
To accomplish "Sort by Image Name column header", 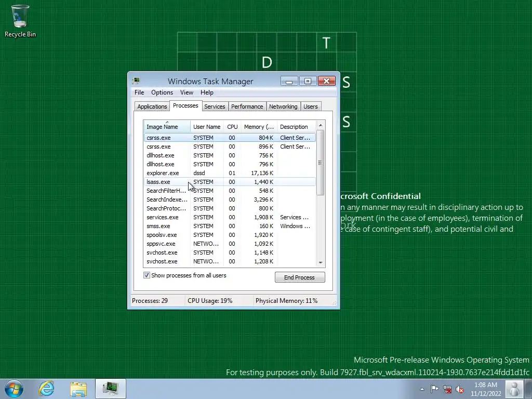I will (167, 127).
